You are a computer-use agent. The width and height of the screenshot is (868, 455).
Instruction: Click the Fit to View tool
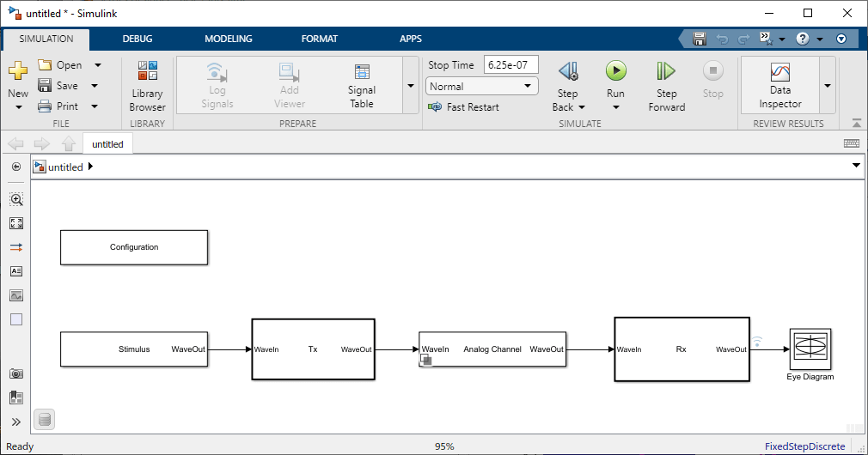coord(16,223)
